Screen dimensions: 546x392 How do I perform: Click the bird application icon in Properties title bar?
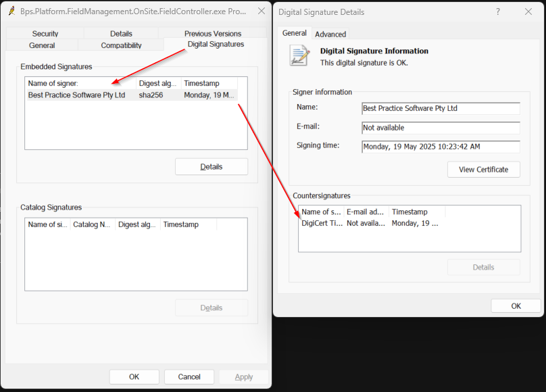12,11
